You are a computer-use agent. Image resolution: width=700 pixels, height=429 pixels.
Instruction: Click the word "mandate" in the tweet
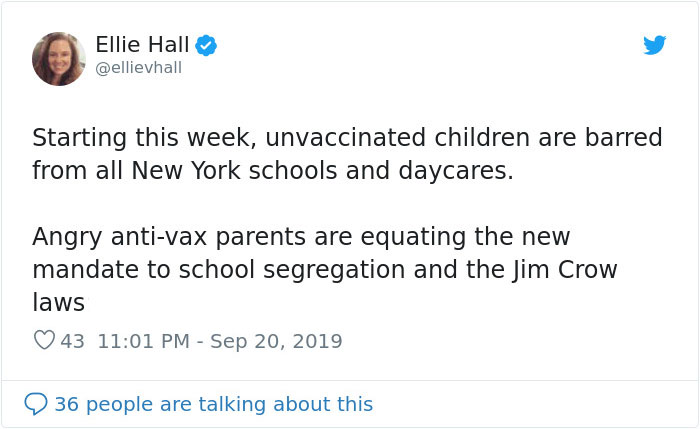(76, 270)
